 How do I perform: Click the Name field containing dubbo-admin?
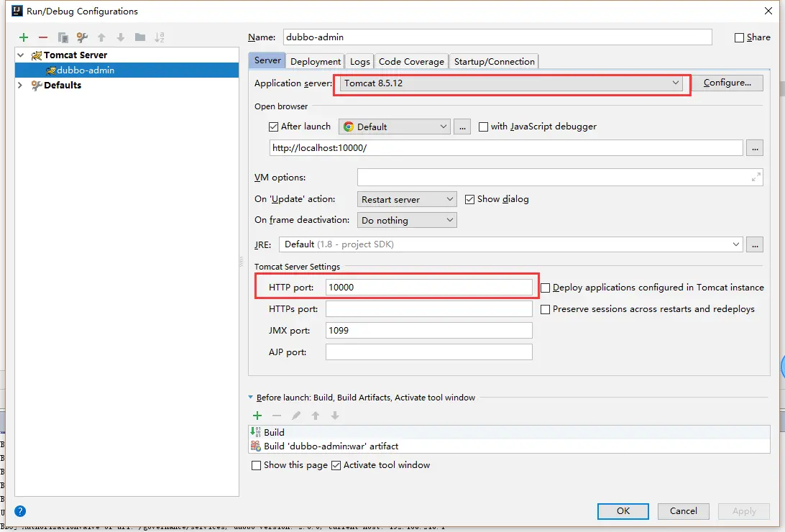tap(497, 37)
